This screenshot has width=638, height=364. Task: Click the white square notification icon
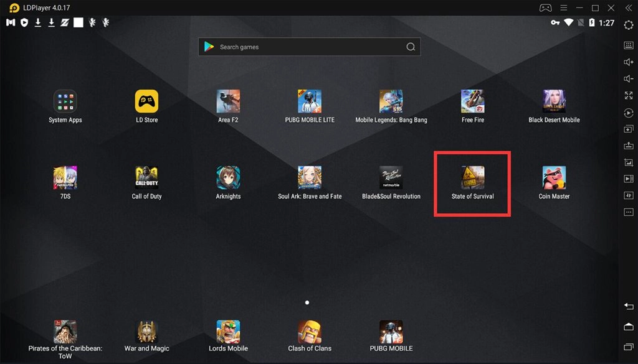coord(79,23)
